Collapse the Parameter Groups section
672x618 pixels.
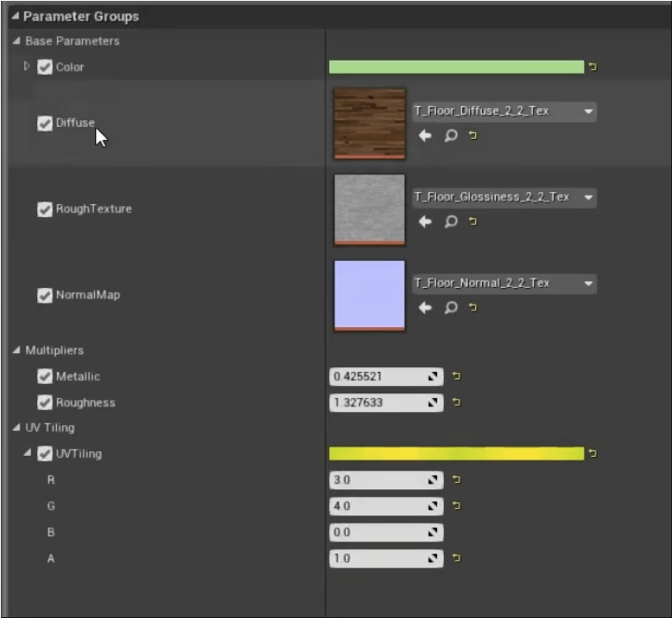16,16
